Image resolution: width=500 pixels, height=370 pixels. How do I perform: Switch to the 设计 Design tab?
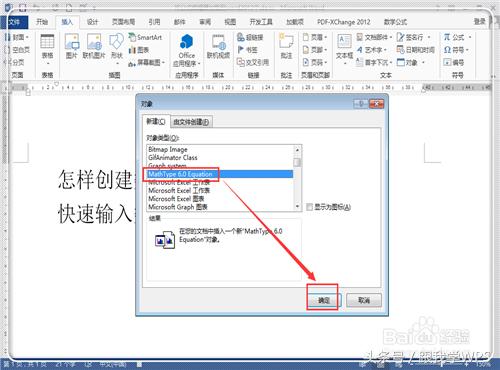pos(92,22)
